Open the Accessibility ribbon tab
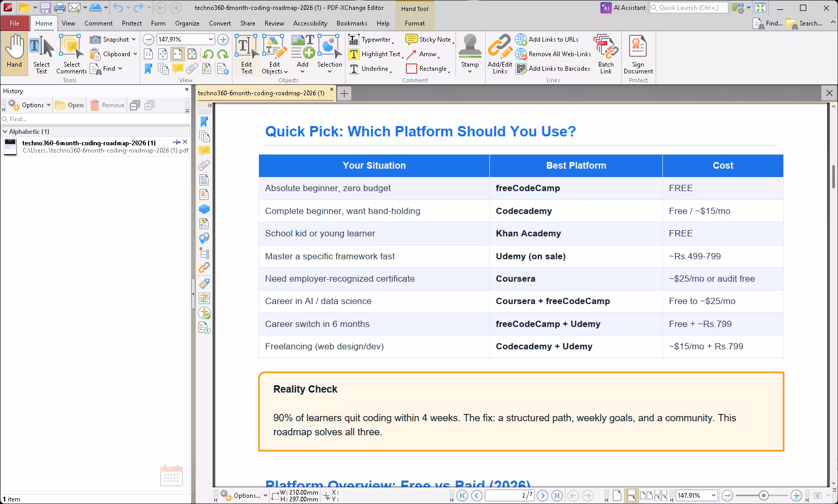 point(310,23)
